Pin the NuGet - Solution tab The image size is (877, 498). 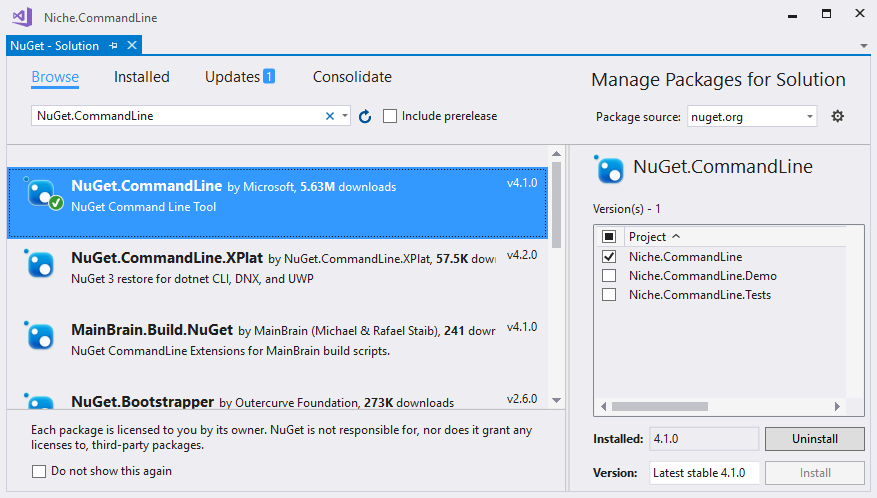114,46
